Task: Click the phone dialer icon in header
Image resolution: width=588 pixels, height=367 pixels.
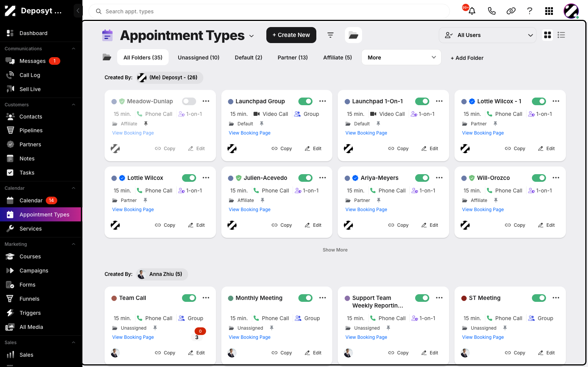Action: (x=492, y=11)
